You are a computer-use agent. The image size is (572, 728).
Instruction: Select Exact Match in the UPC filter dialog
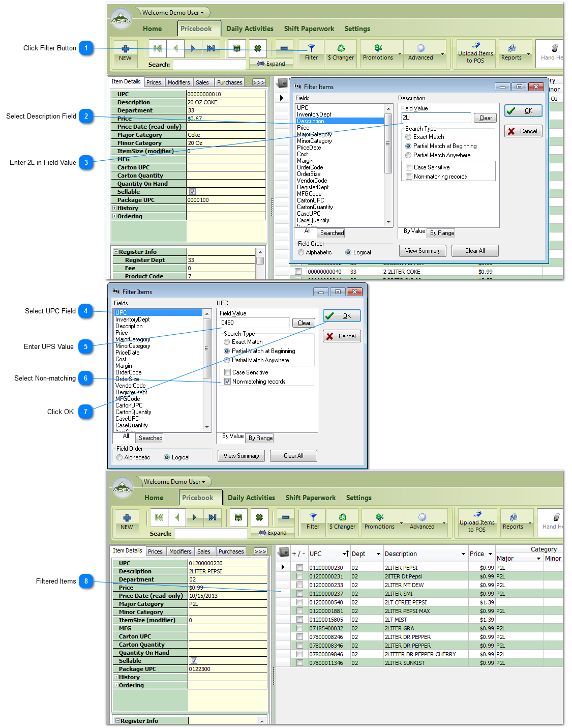(x=227, y=342)
